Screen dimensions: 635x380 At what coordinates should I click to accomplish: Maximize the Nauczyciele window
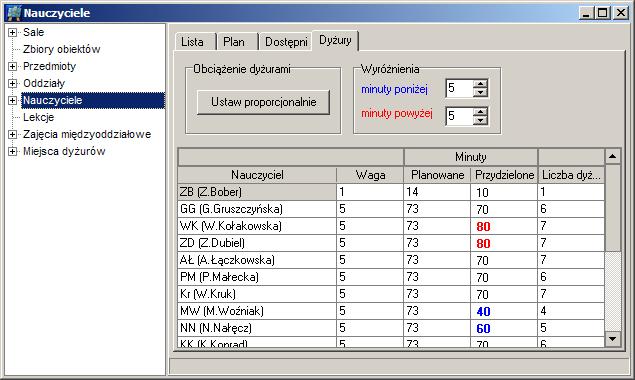[x=602, y=13]
